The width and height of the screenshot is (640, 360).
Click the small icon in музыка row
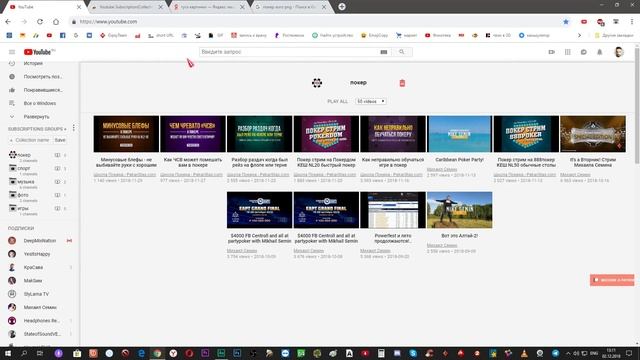[57, 182]
